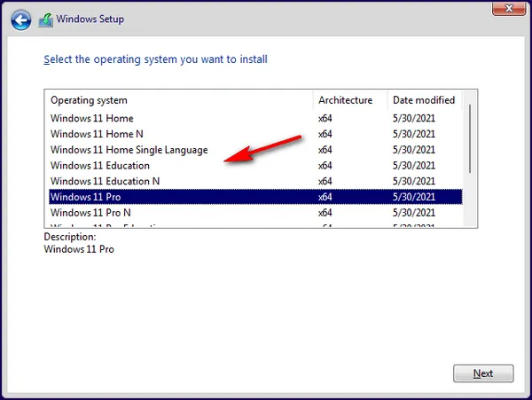Click the 'Select the operating system' heading
This screenshot has width=532, height=400.
pos(155,59)
